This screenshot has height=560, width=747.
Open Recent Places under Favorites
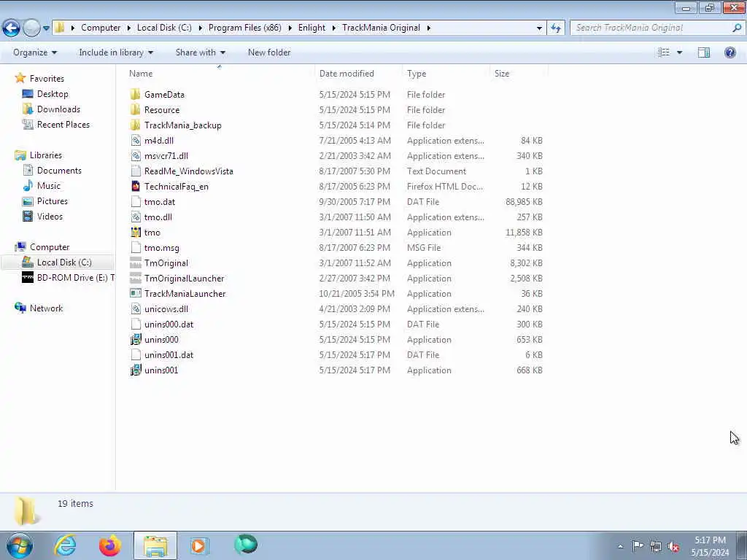pyautogui.click(x=63, y=124)
